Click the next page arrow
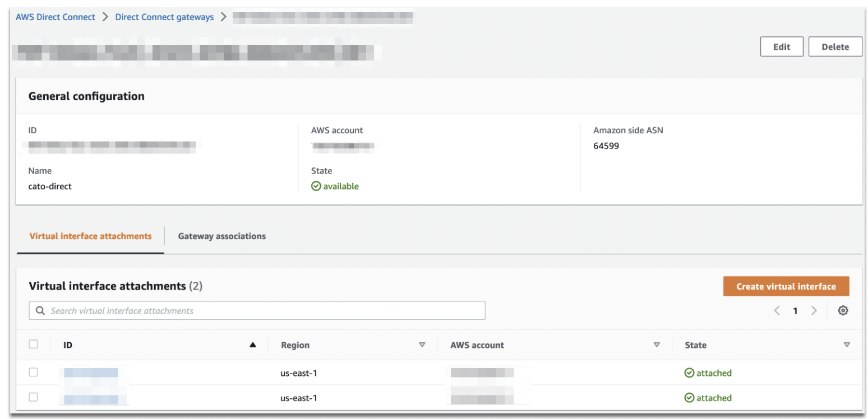 coord(814,310)
